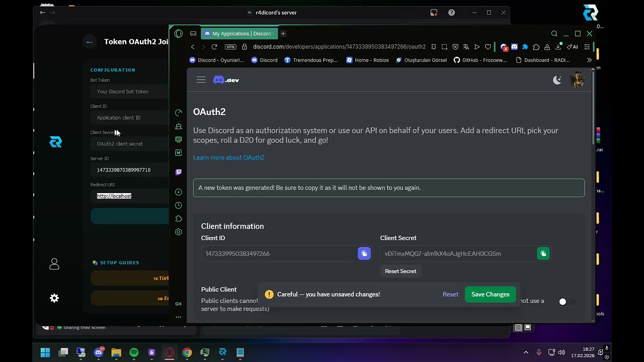Search tabs with the magnifier icon in Opera
This screenshot has height=362, width=644.
point(554,34)
